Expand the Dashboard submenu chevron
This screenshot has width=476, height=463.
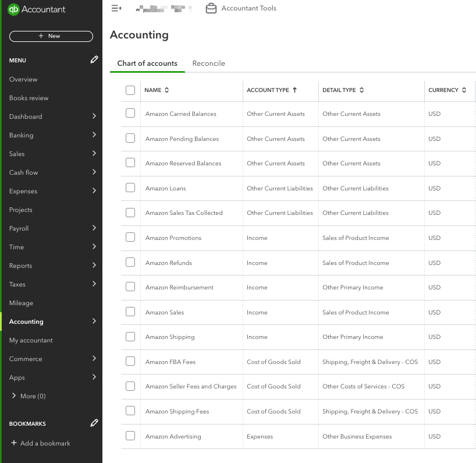pos(94,116)
